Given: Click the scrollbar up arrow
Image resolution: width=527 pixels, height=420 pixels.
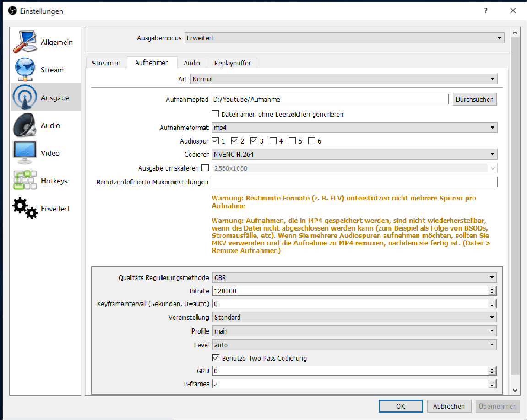Looking at the screenshot, I should (515, 32).
